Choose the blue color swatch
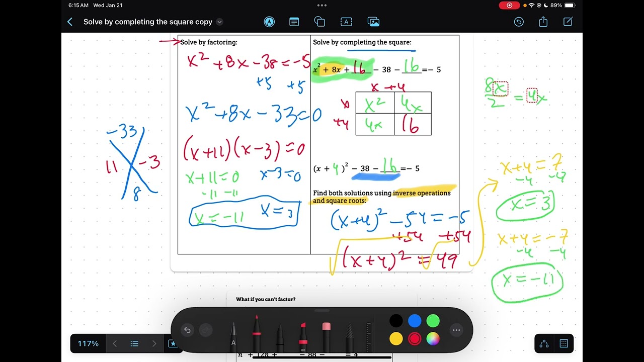This screenshot has height=362, width=644. click(415, 321)
